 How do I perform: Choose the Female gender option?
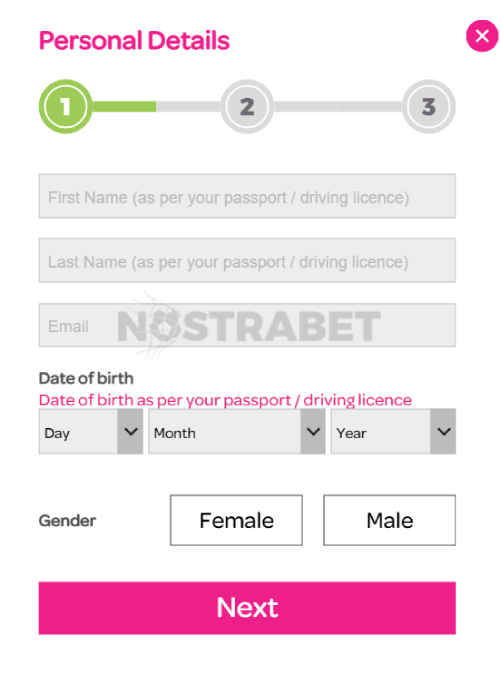(x=236, y=520)
